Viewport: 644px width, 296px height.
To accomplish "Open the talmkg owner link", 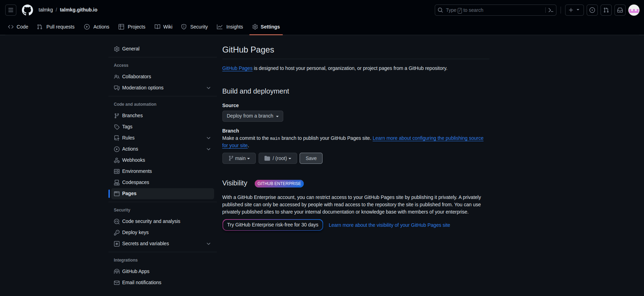I will click(46, 10).
